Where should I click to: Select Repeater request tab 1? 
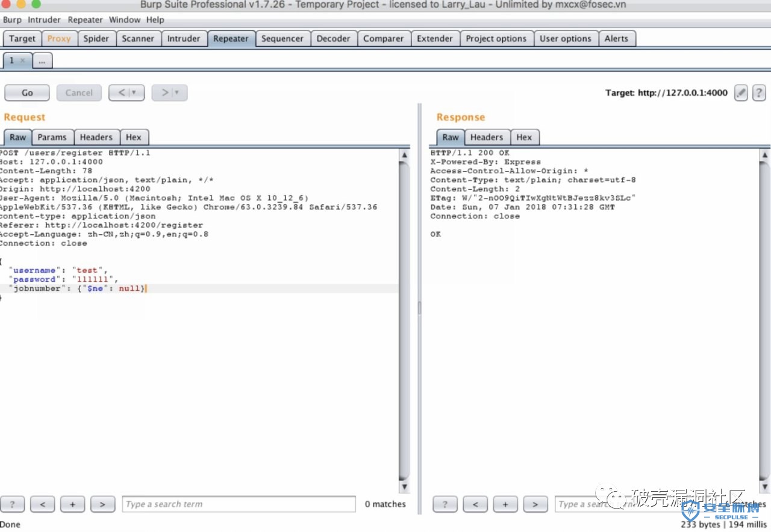click(11, 60)
